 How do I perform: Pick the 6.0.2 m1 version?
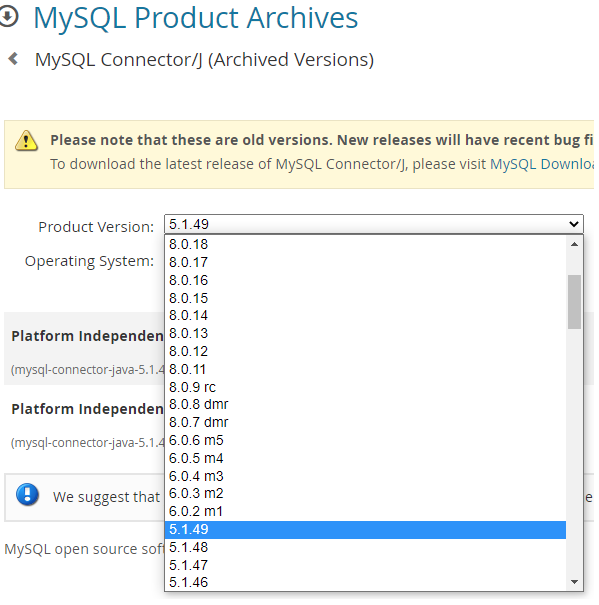(x=365, y=511)
